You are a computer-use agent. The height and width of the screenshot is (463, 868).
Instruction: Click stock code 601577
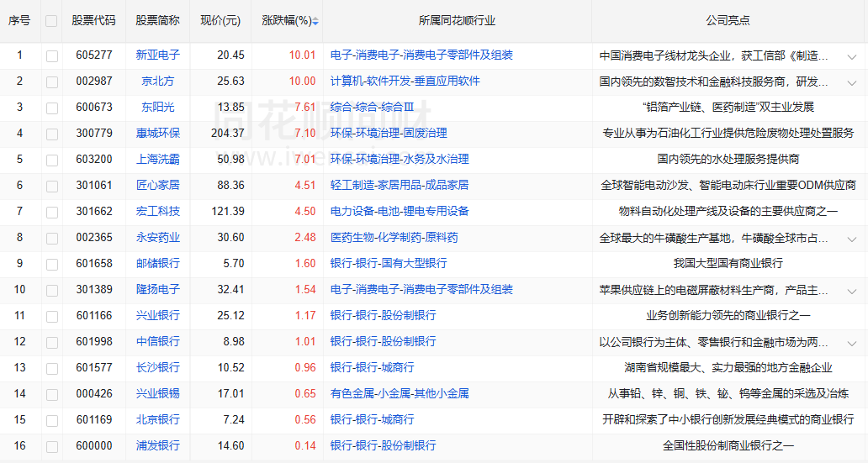click(94, 367)
